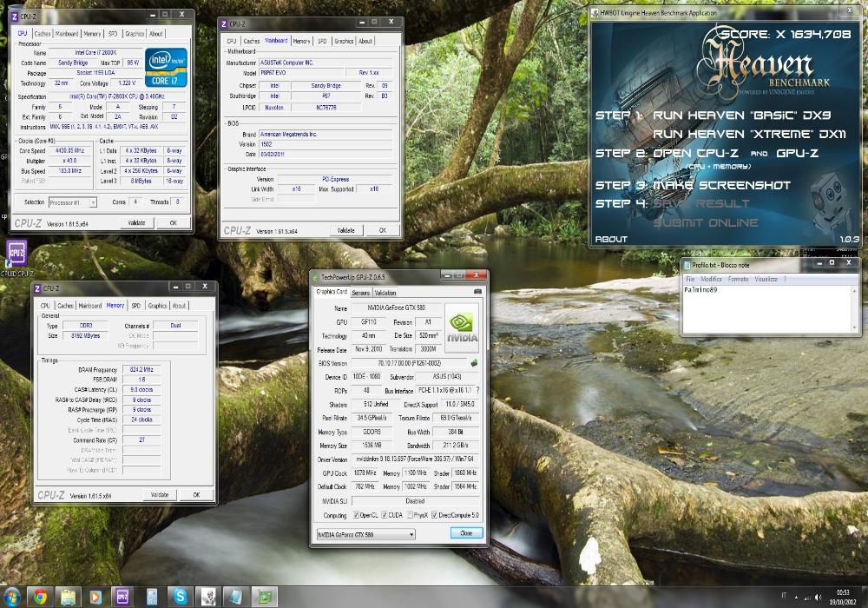This screenshot has width=868, height=608.
Task: Select the Graphics Card tab in GPU-Z
Action: click(x=332, y=292)
